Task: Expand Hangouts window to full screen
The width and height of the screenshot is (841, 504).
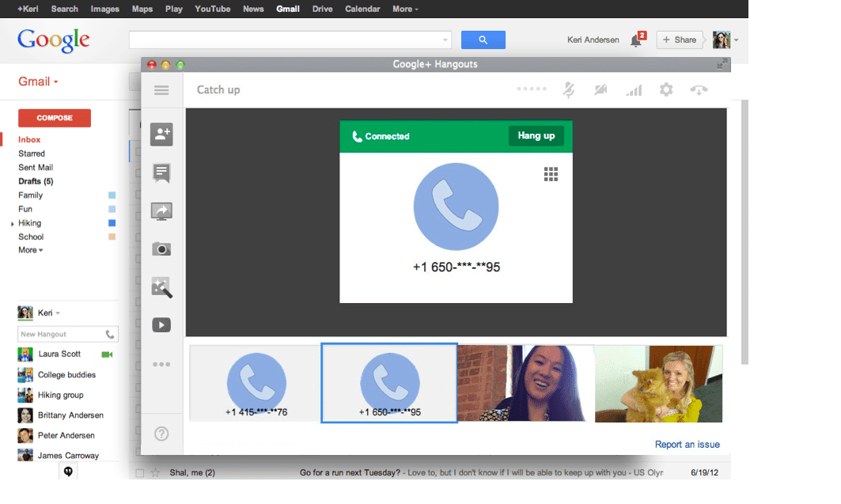Action: tap(722, 64)
